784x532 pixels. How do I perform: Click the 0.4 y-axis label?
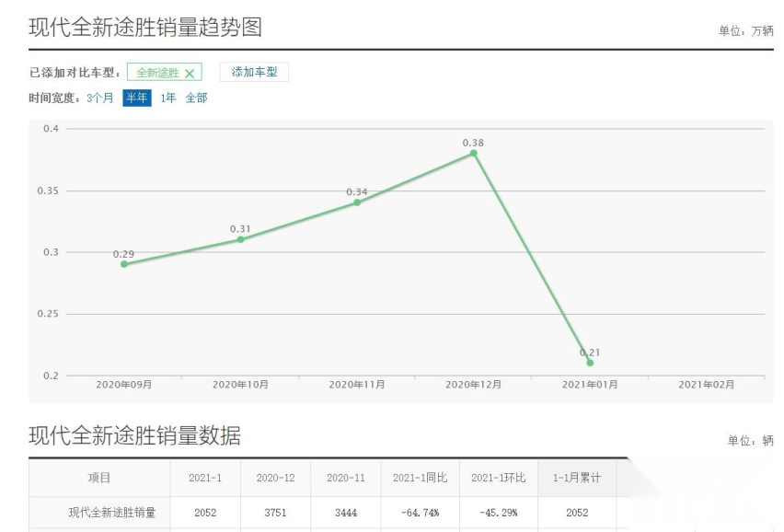pyautogui.click(x=51, y=129)
